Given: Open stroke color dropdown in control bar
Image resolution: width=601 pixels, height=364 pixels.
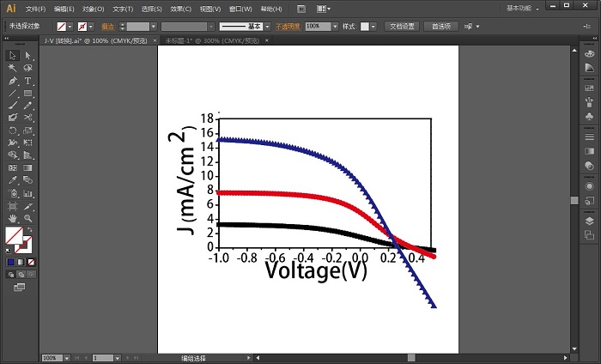Looking at the screenshot, I should point(91,27).
